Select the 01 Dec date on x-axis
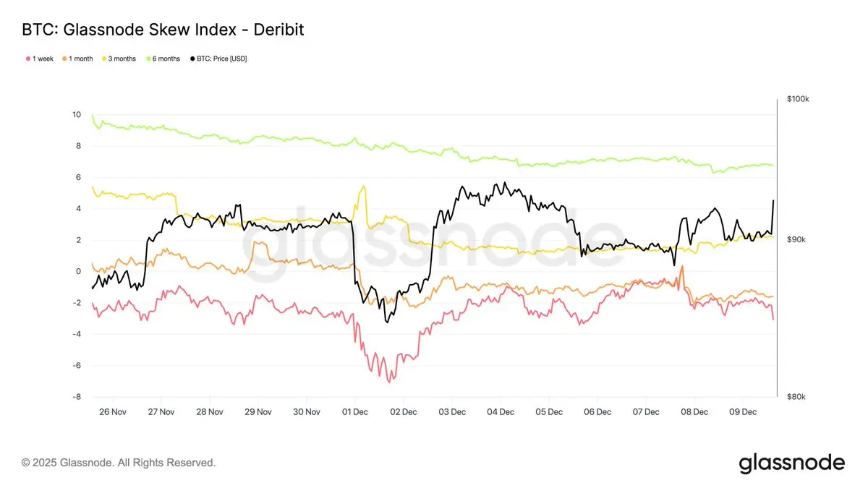Viewport: 868px width, 488px height. 355,411
